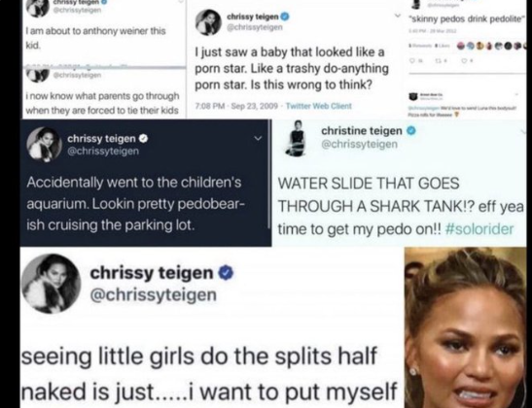
Task: Open the profile avatar on the 2009 baby tweet
Action: (208, 22)
